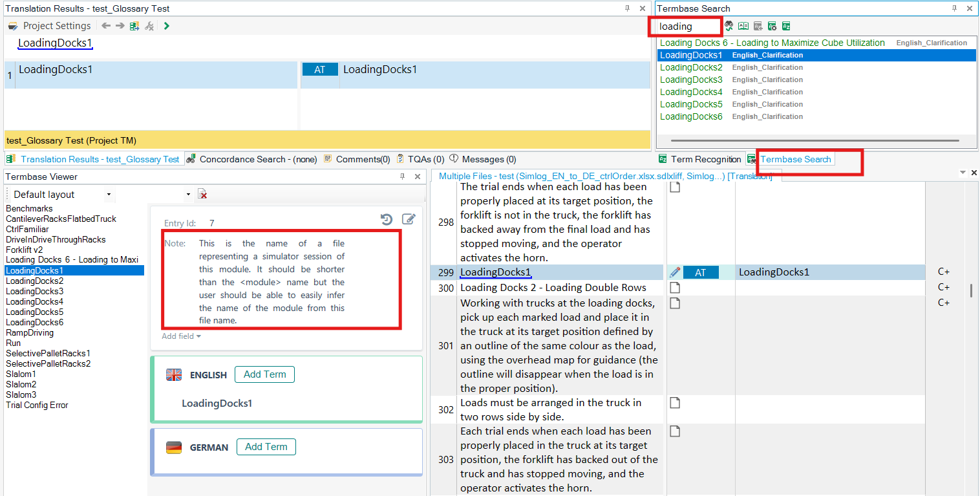
Task: Click the green table apply-translation icon
Action: point(134,26)
